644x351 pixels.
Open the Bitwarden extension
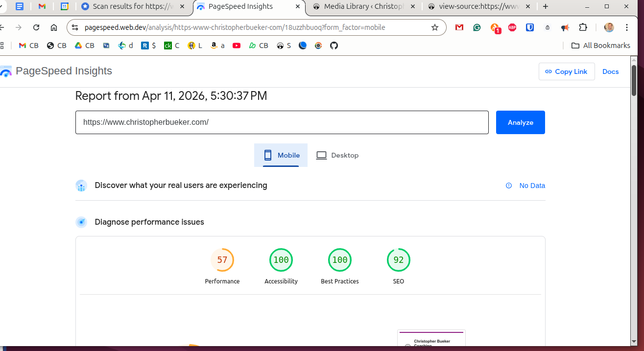[530, 27]
